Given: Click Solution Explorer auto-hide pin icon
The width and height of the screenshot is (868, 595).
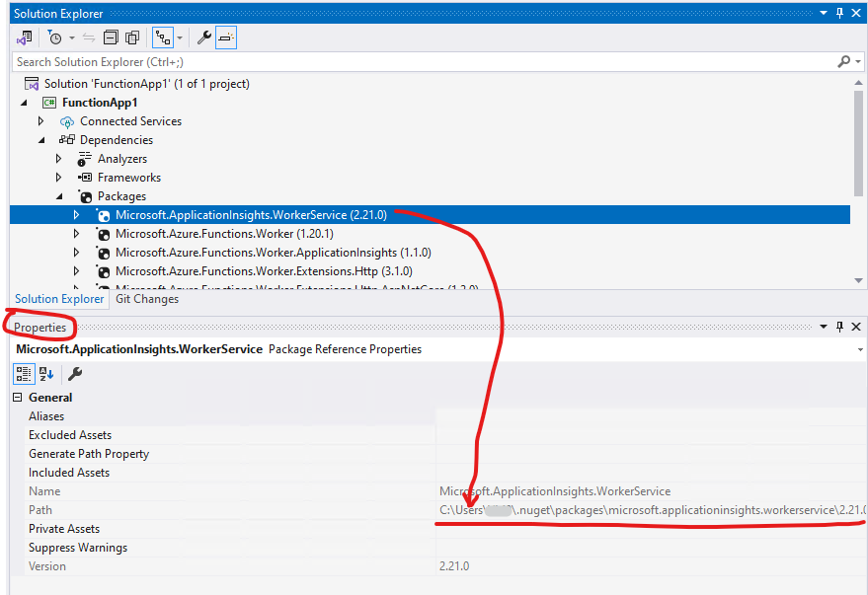Looking at the screenshot, I should (x=839, y=13).
